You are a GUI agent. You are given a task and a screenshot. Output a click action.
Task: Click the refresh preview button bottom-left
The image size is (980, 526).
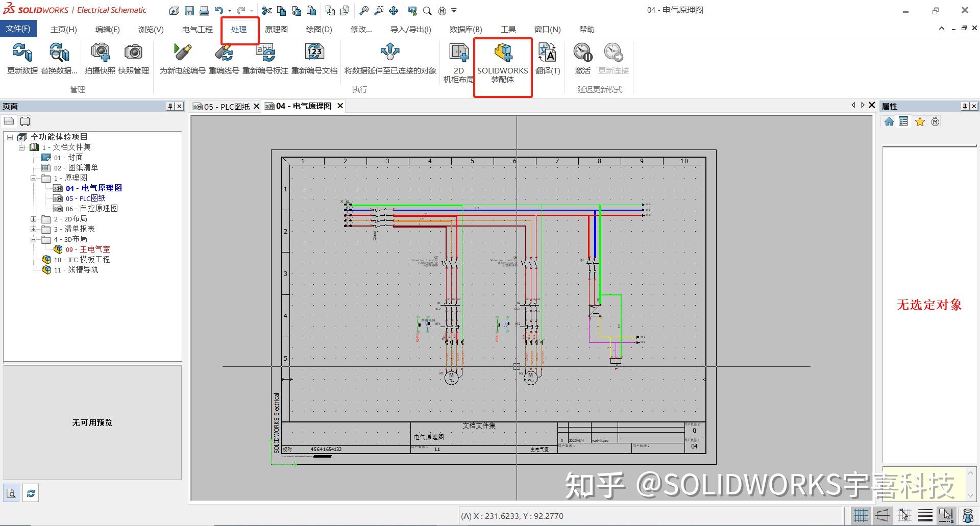click(x=30, y=492)
